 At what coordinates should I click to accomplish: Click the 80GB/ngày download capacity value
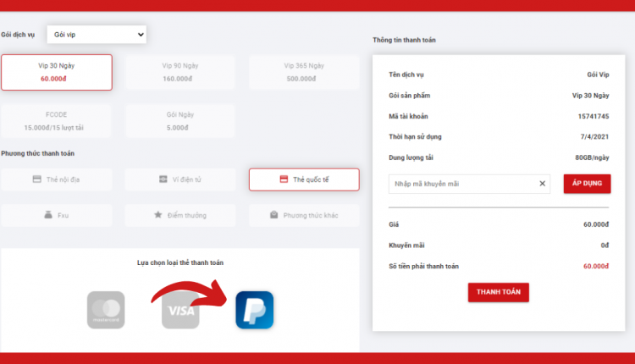point(592,157)
